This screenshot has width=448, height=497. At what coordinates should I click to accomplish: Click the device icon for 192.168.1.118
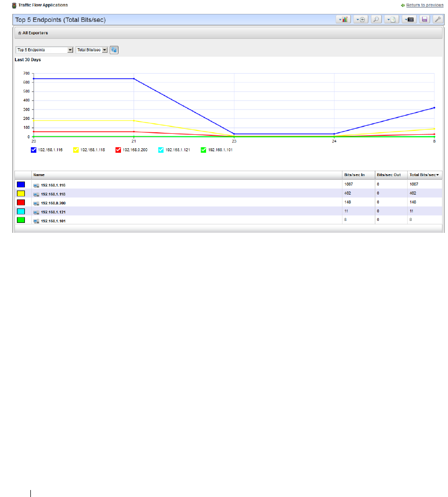coord(36,195)
